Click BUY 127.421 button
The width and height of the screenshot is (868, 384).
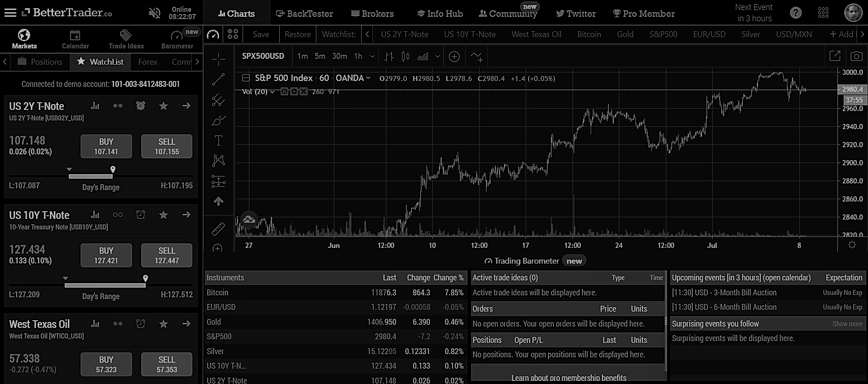click(106, 255)
